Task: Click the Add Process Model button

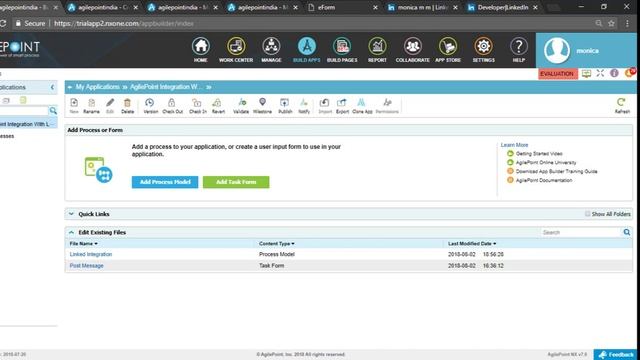Action: click(x=165, y=182)
